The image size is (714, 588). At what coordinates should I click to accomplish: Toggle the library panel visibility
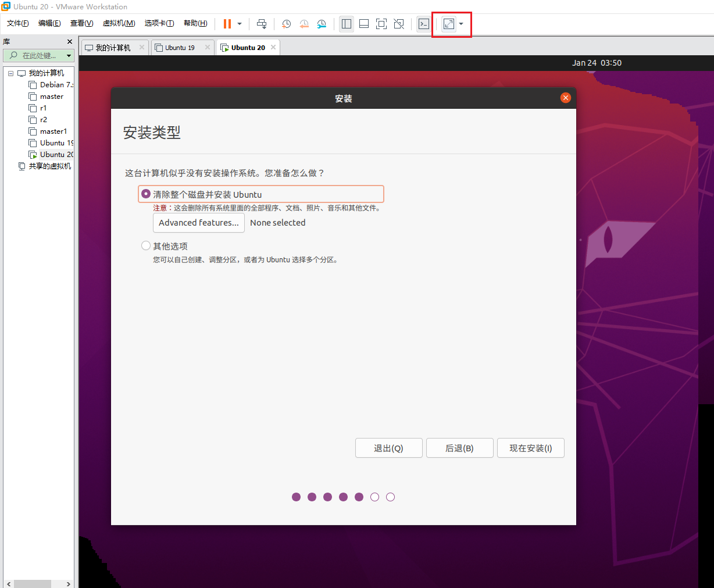[x=346, y=24]
